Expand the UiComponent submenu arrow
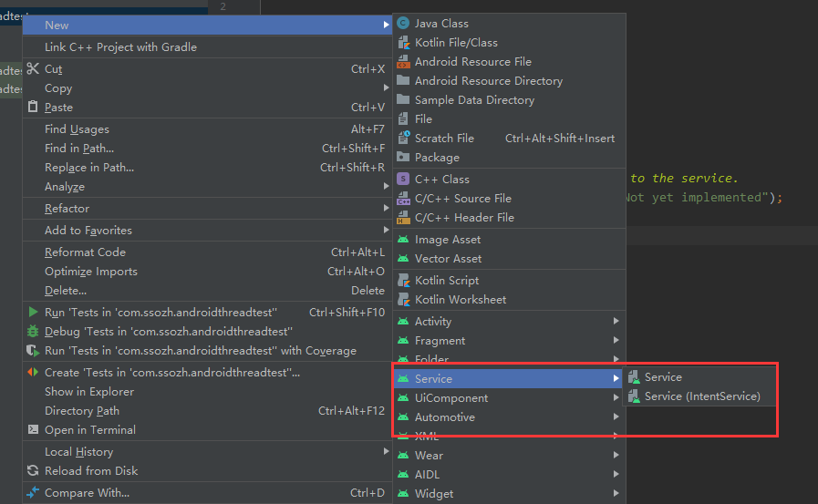This screenshot has height=504, width=818. coord(616,397)
